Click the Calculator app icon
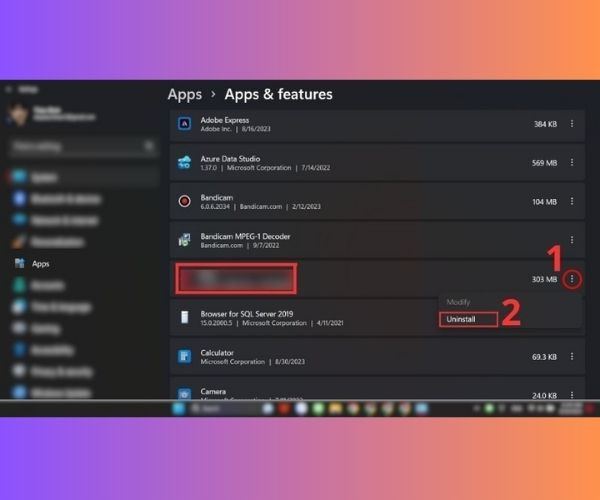Image resolution: width=600 pixels, height=500 pixels. [184, 357]
